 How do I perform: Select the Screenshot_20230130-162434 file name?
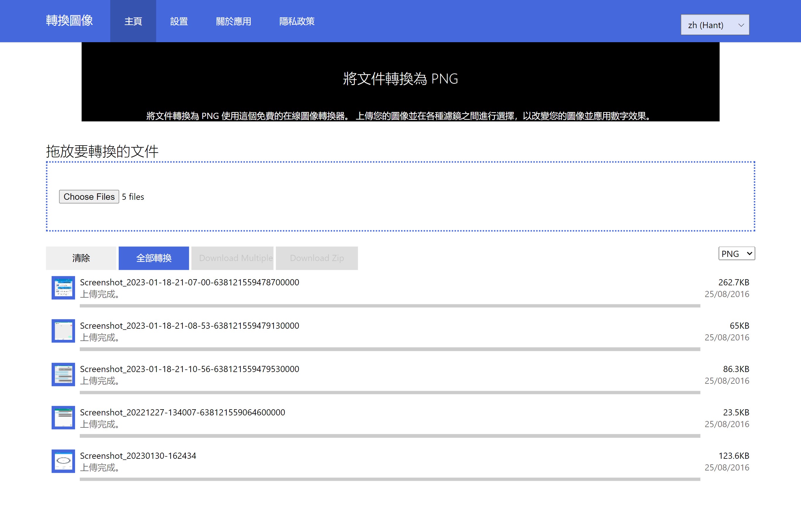point(138,456)
